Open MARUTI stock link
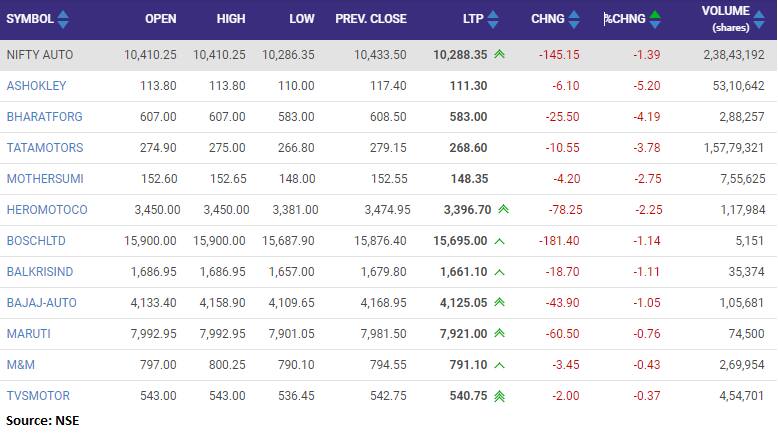 [29, 333]
